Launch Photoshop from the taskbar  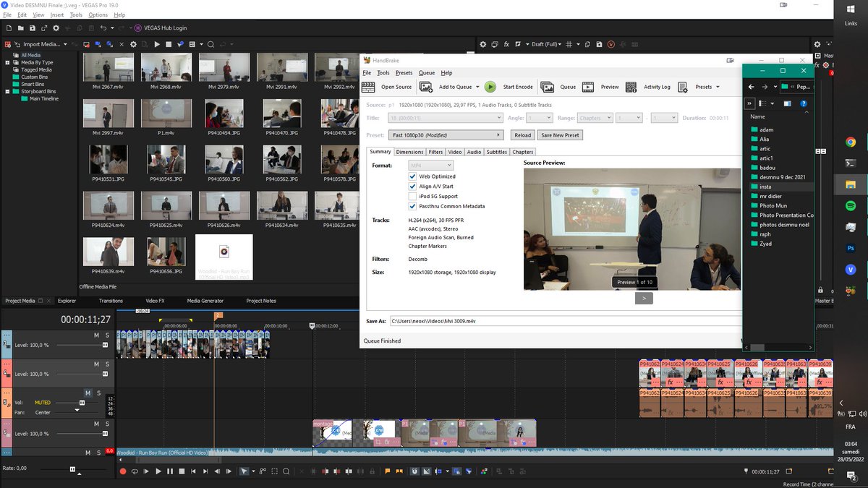point(851,248)
